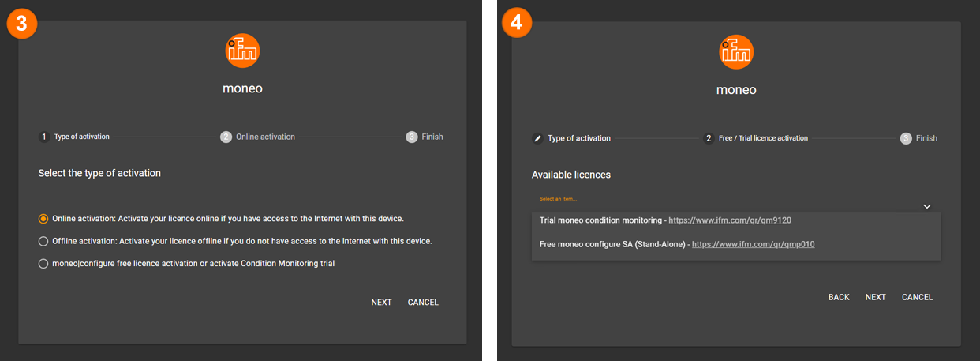
Task: Open the ifm.com/qr/qm9120 link
Action: click(729, 220)
